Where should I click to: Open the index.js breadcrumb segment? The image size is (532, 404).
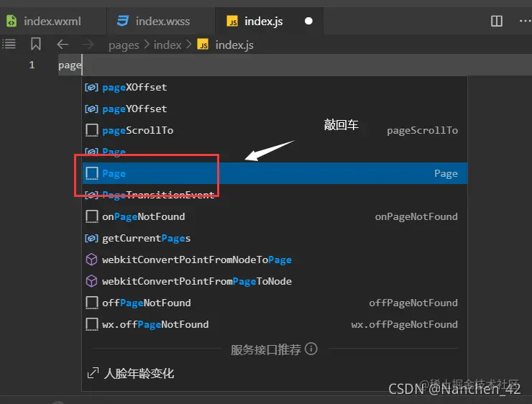pos(226,45)
